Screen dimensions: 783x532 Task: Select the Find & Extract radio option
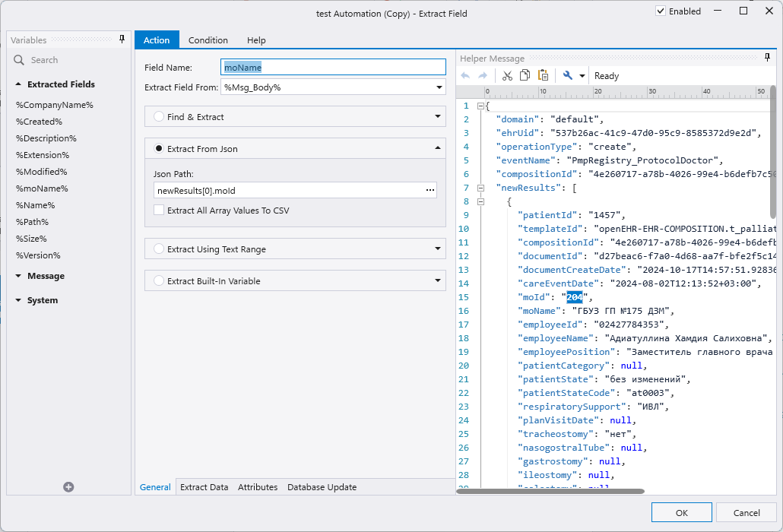pyautogui.click(x=158, y=117)
